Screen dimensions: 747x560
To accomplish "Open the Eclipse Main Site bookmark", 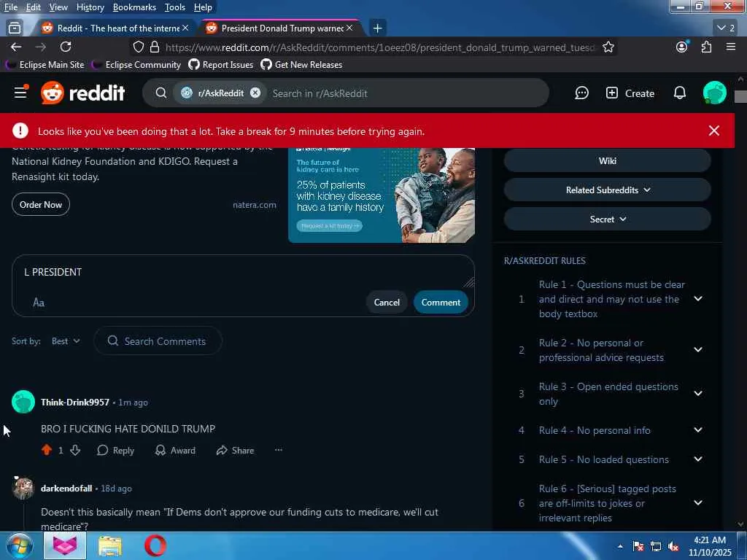I will (x=44, y=65).
